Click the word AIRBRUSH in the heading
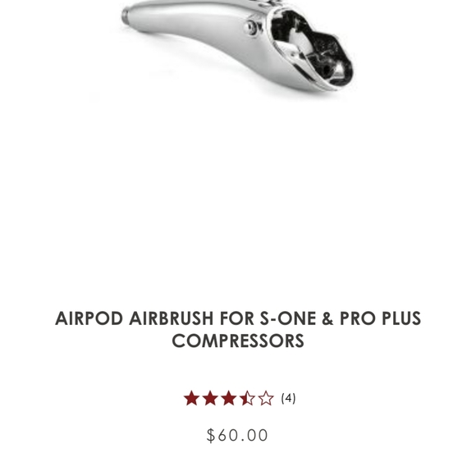476x476 pixels. [172, 318]
